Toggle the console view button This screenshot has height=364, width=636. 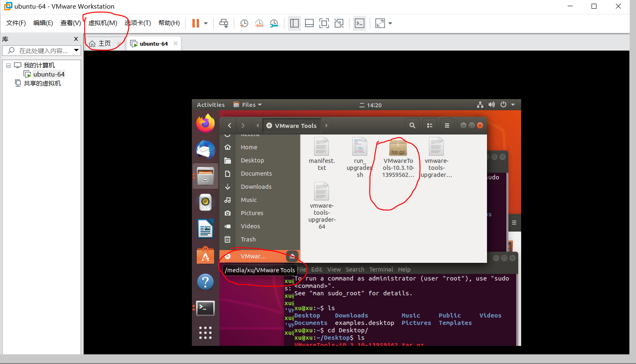pyautogui.click(x=359, y=23)
